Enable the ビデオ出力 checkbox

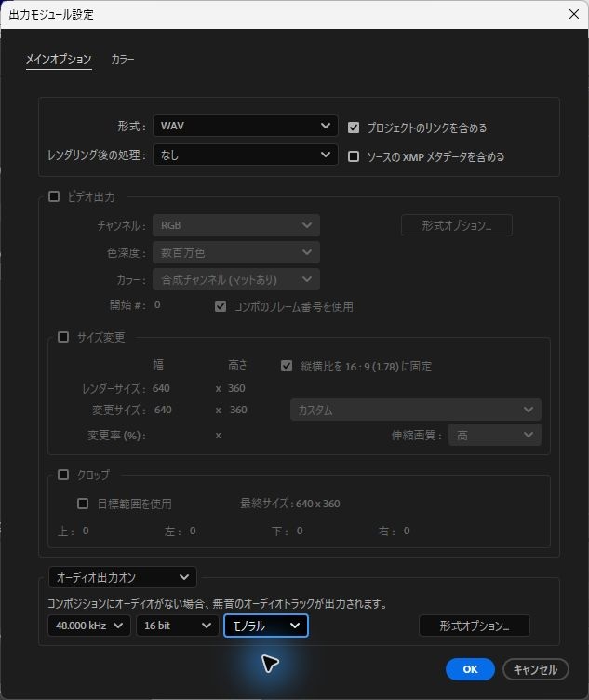(54, 196)
